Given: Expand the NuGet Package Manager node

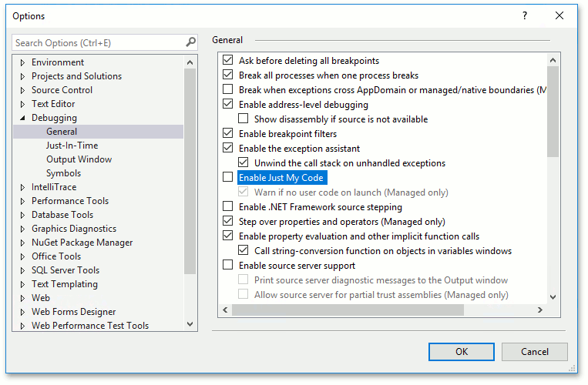Looking at the screenshot, I should [22, 243].
